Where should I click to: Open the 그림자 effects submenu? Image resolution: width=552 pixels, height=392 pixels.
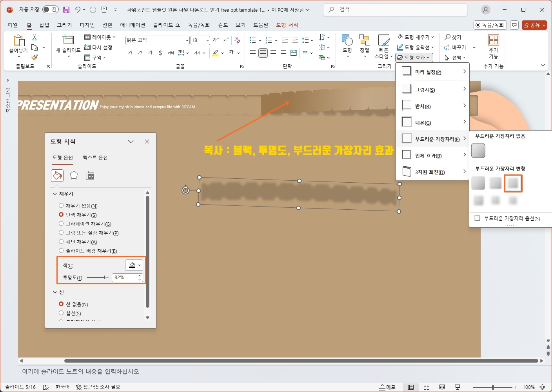tap(432, 89)
